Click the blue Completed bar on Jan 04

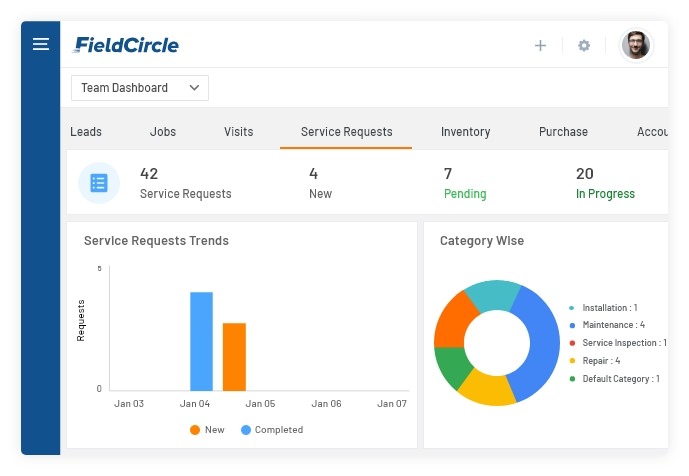(201, 341)
